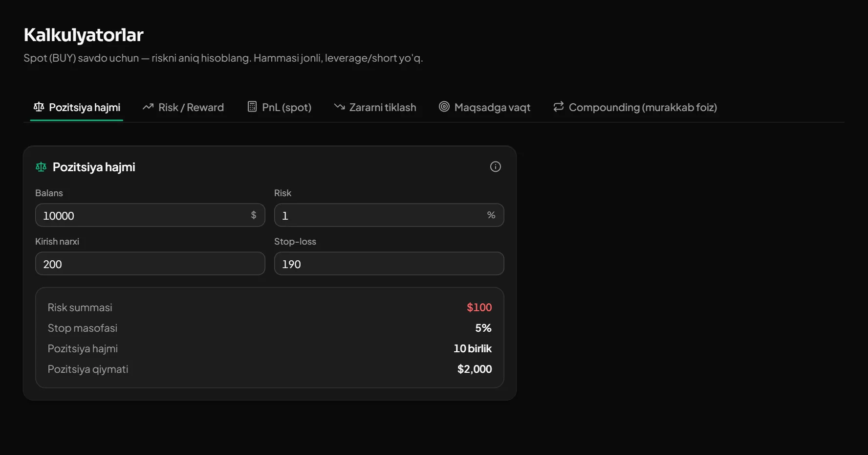
Task: Open the info icon in Pozitsiya hajmi card
Action: tap(496, 167)
